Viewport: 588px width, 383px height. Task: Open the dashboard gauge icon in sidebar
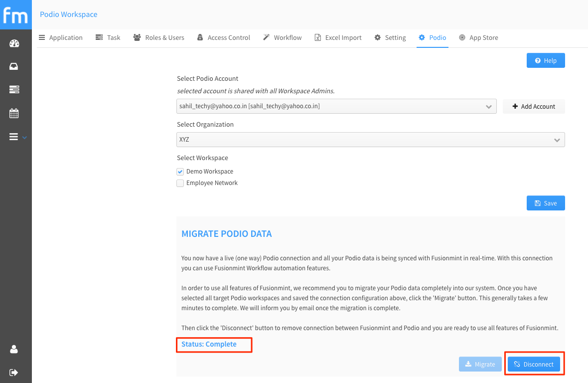14,43
